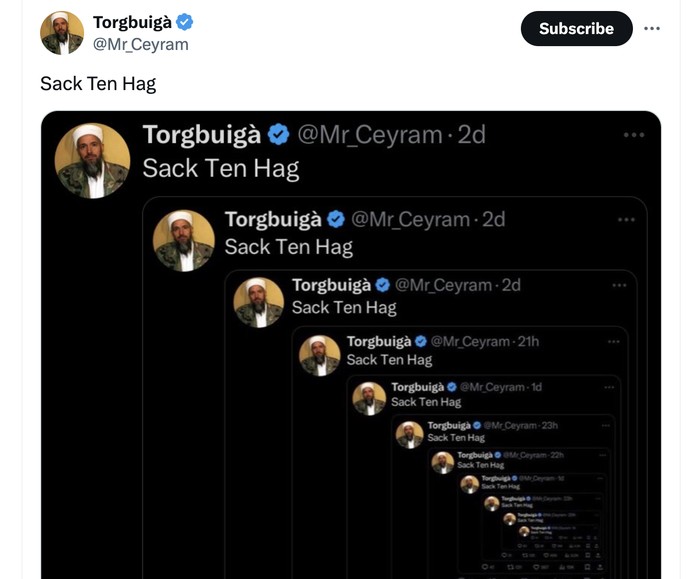Click the @Mr_Ceyram handle in the outermost quoted tweet
700x579 pixels.
[370, 135]
